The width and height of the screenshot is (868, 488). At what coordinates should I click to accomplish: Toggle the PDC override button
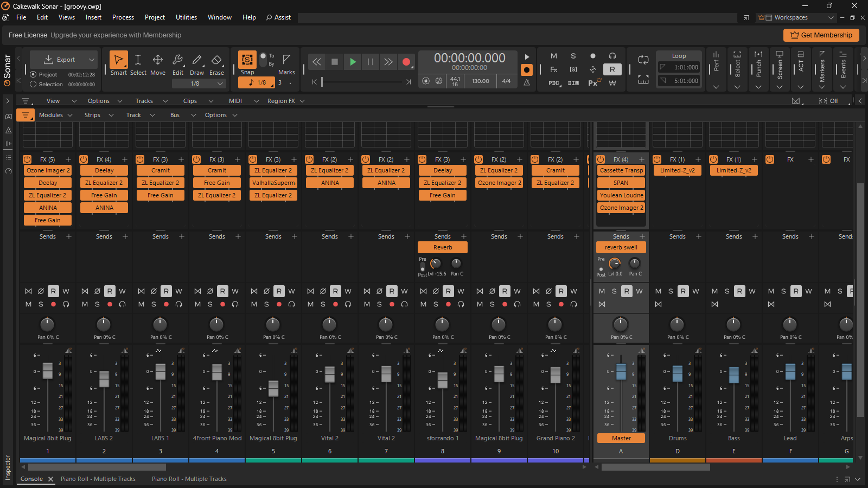(554, 83)
